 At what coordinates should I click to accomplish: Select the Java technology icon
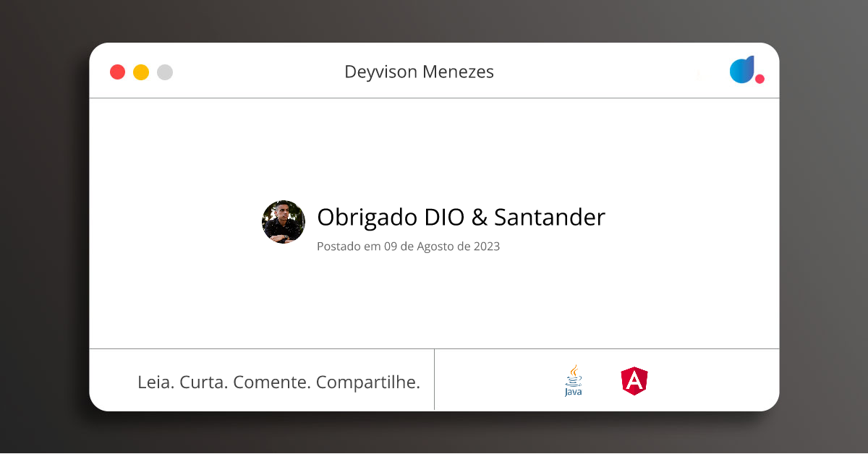tap(573, 380)
